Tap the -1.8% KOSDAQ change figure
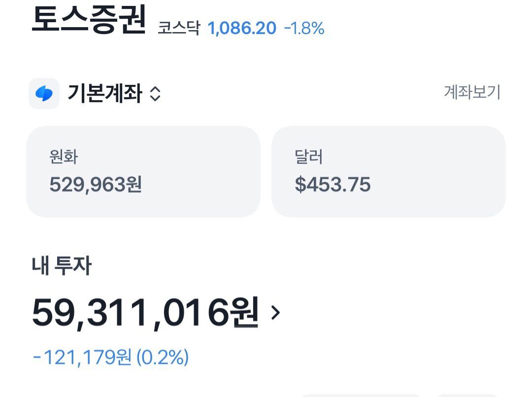 304,29
